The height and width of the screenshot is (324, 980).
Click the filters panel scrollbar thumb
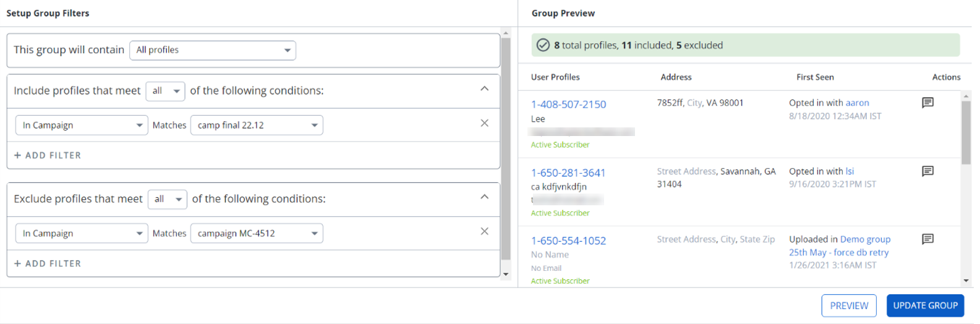point(506,148)
